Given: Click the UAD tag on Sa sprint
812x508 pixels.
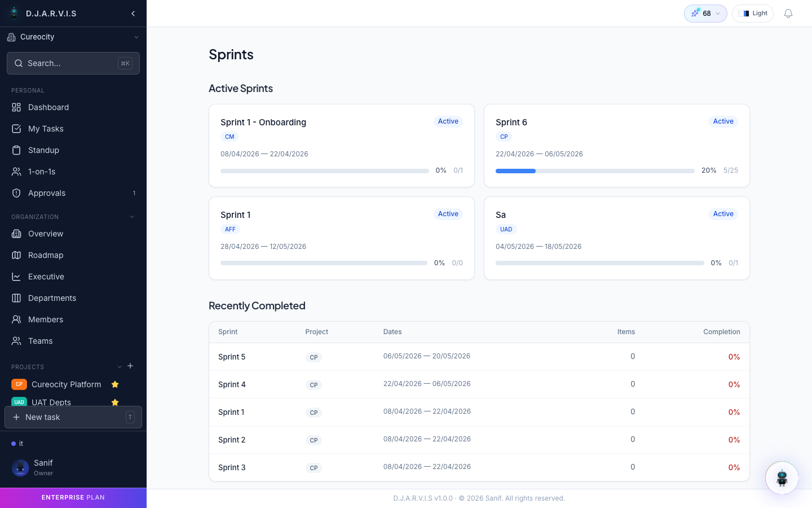Looking at the screenshot, I should [x=506, y=229].
